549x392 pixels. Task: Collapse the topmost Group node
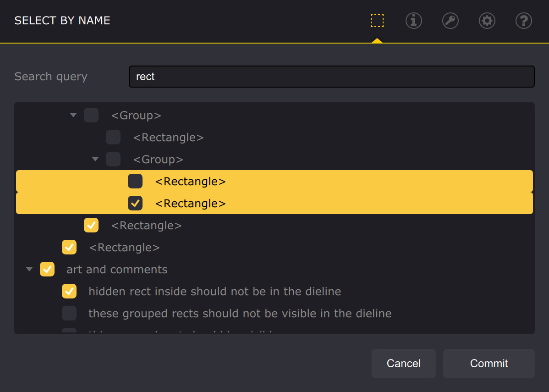[x=73, y=115]
